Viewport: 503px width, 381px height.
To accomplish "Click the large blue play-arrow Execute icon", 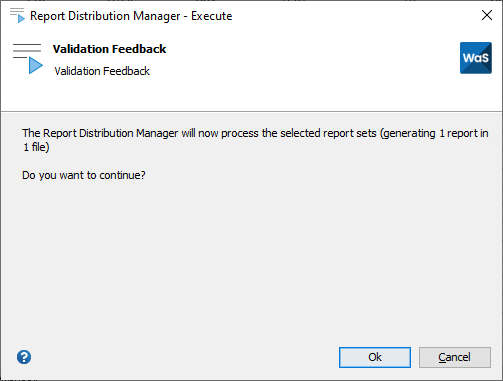I will 35,65.
